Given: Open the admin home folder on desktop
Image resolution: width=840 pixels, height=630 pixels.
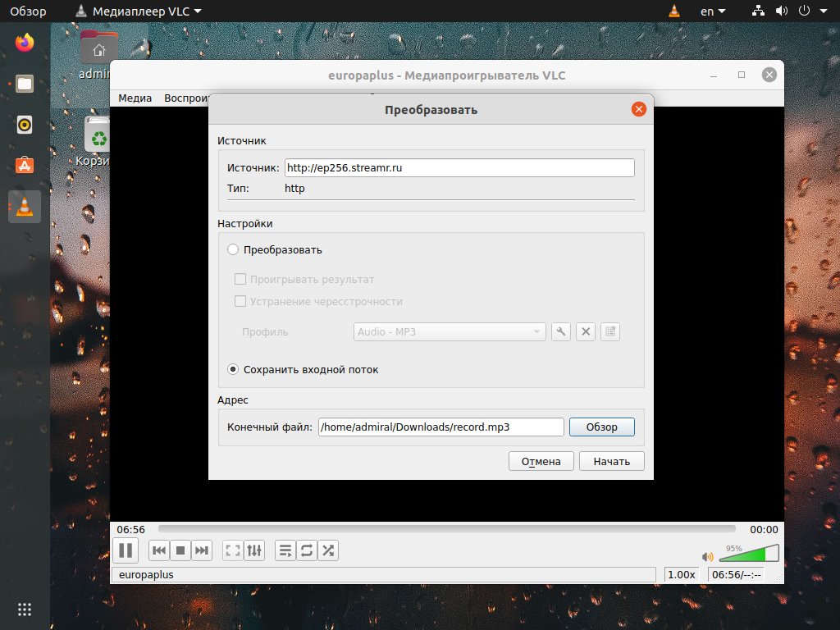Looking at the screenshot, I should pos(98,54).
